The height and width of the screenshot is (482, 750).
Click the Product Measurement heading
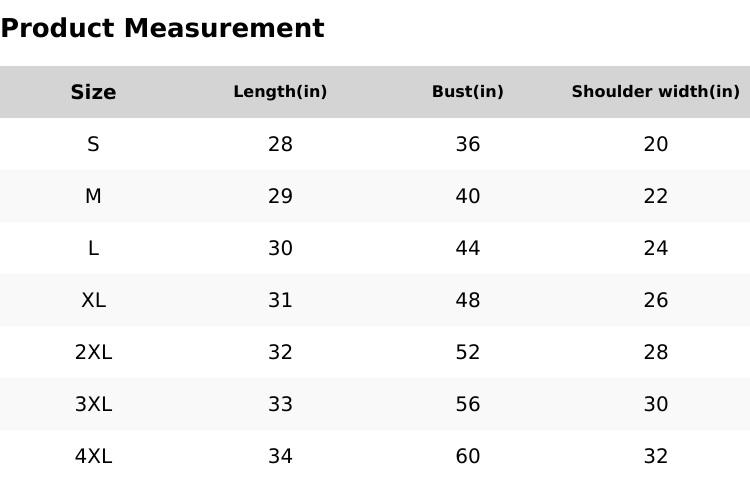162,28
